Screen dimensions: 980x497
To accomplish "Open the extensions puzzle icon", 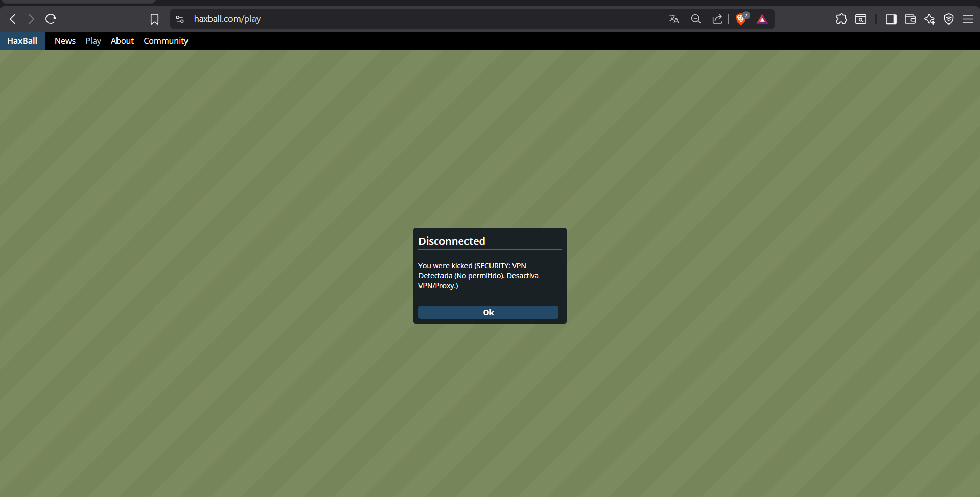I will 842,19.
